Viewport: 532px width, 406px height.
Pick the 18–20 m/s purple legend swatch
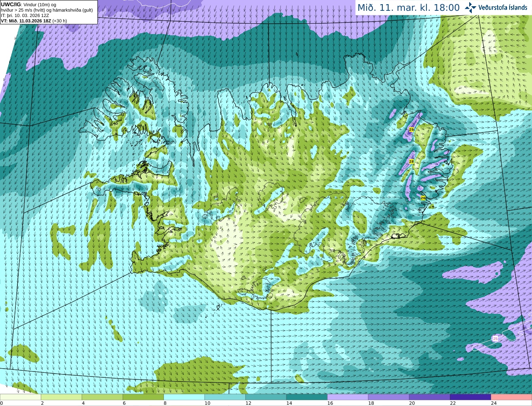coord(389,397)
